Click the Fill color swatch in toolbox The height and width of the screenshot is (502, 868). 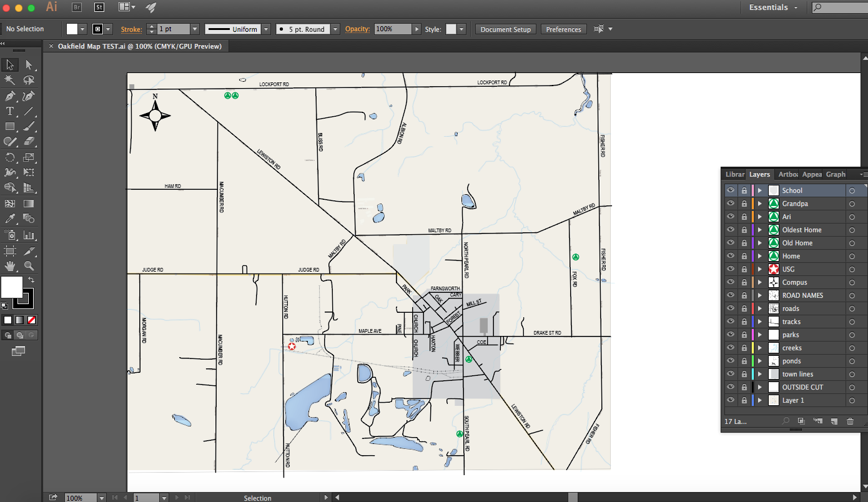point(12,287)
